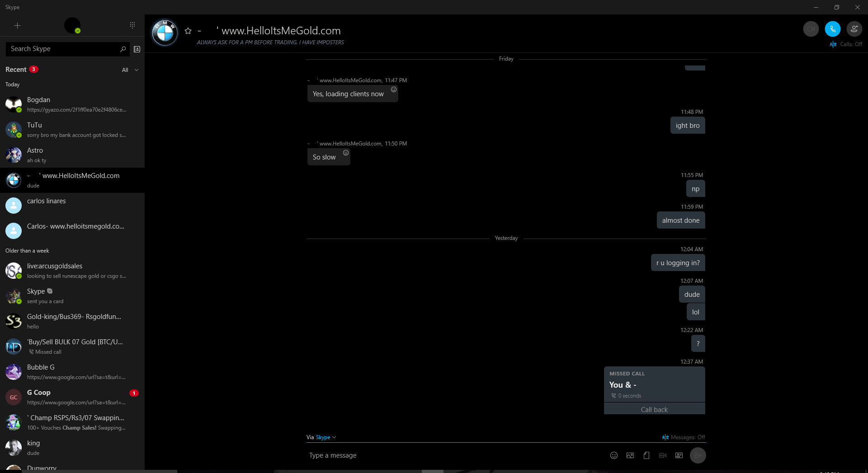Start an audio call
The image size is (868, 473).
point(833,29)
